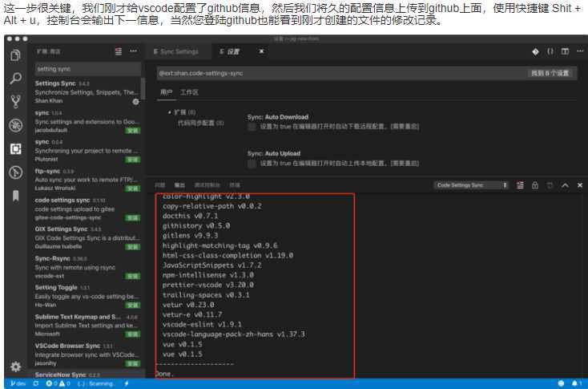Screen dimensions: 588x389
Task: Maximize the panel with the chevron up
Action: pos(565,185)
